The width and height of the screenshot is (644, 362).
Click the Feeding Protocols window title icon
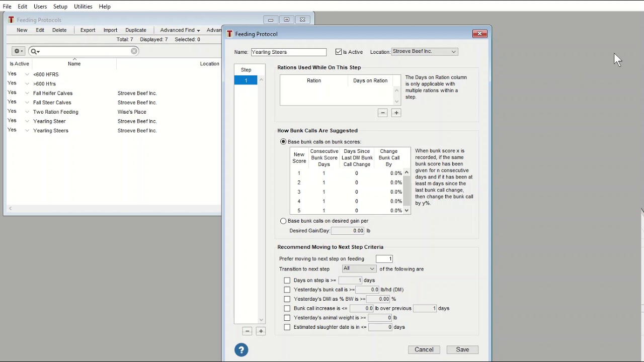pos(11,20)
